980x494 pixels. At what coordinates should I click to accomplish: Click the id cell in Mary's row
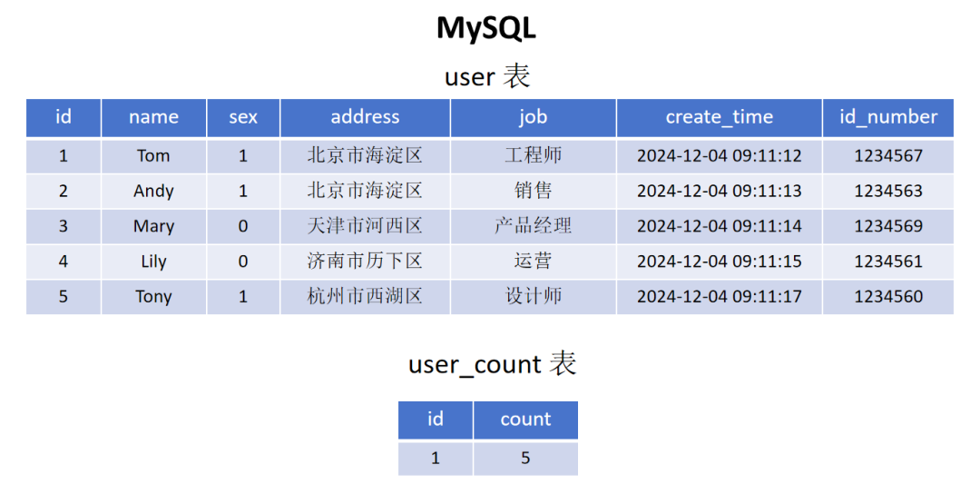point(64,226)
